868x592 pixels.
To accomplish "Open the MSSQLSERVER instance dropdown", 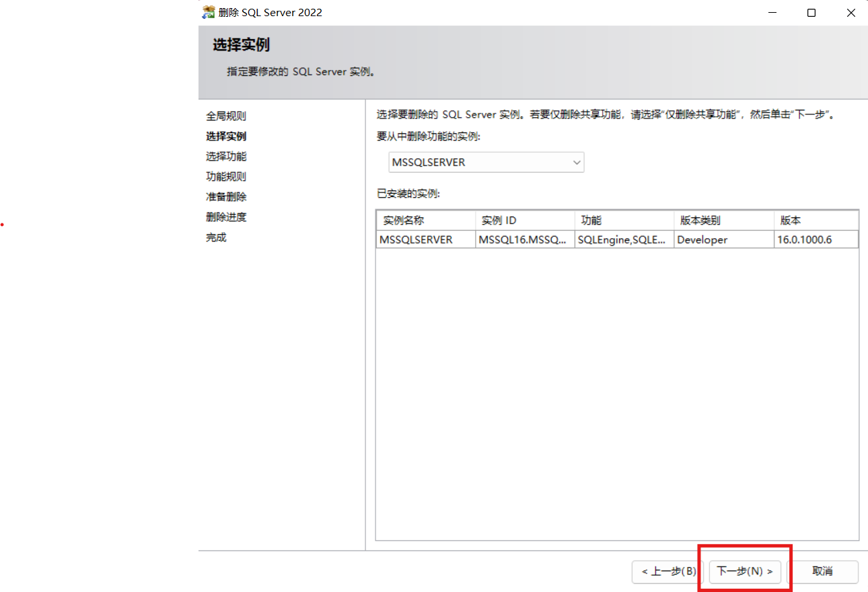I will coord(486,162).
